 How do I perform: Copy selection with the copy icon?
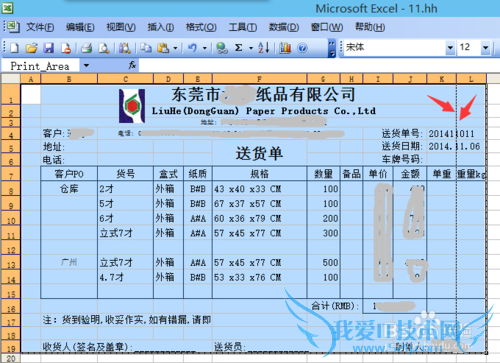[x=146, y=48]
